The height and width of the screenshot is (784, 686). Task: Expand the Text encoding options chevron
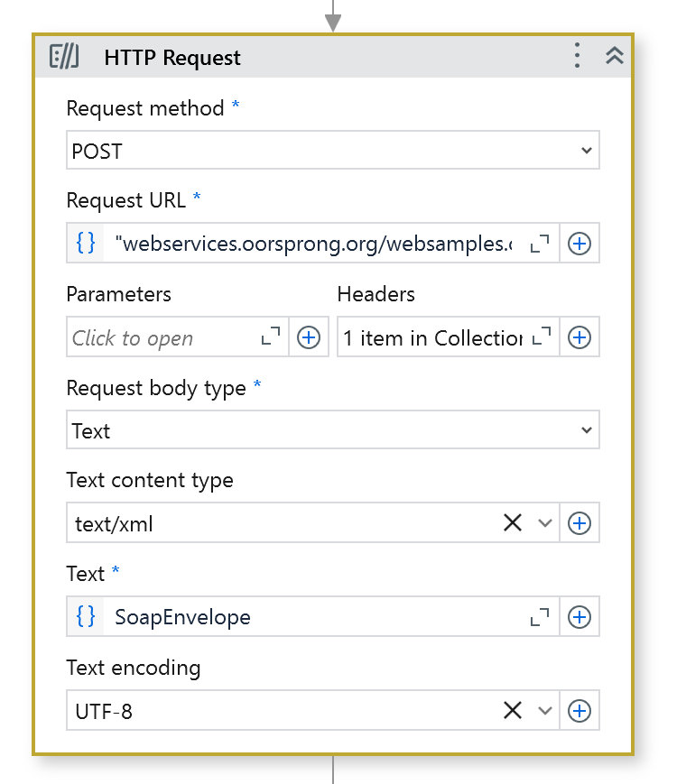(544, 711)
